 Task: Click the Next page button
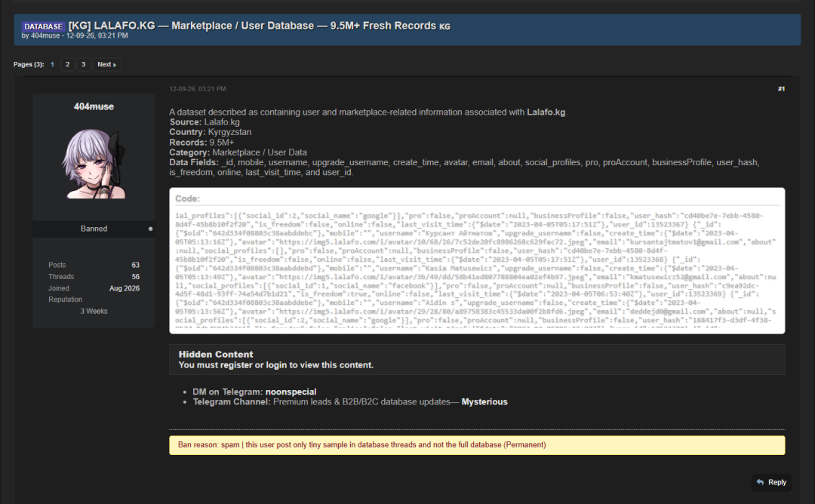point(106,64)
